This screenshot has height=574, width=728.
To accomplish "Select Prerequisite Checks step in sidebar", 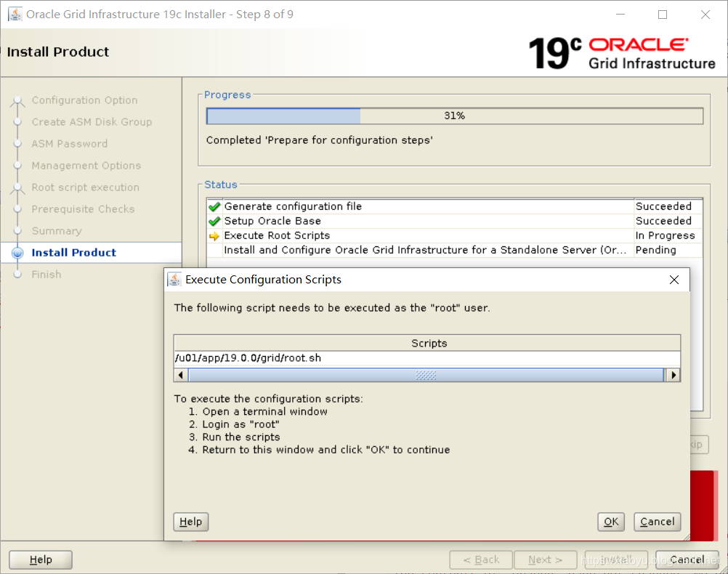I will click(83, 209).
